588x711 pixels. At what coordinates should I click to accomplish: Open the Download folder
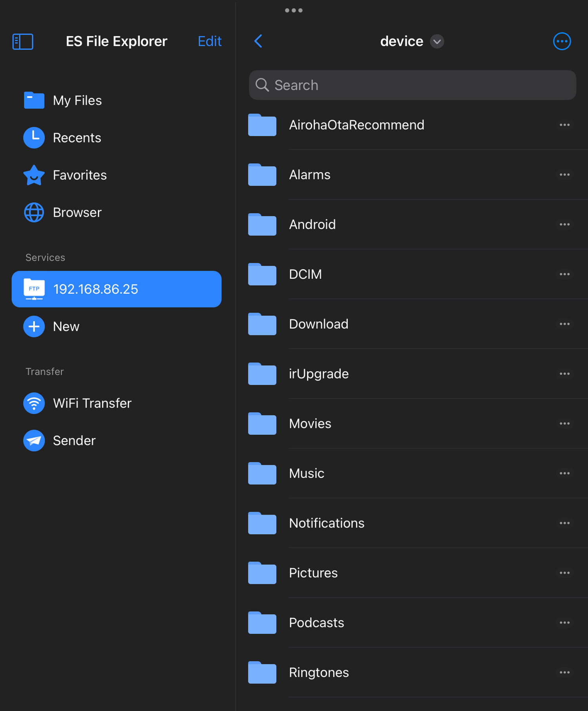pos(412,324)
